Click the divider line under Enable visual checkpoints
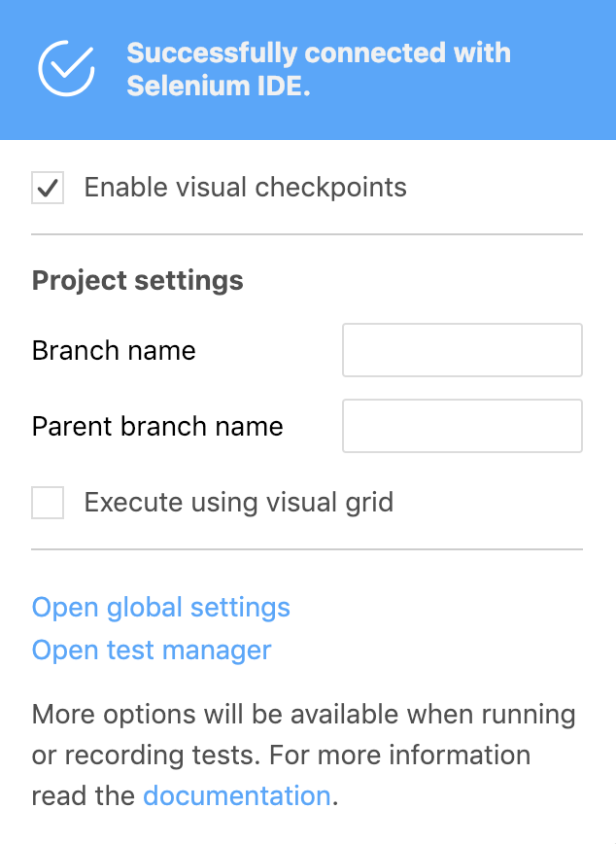This screenshot has height=844, width=616. pos(307,234)
